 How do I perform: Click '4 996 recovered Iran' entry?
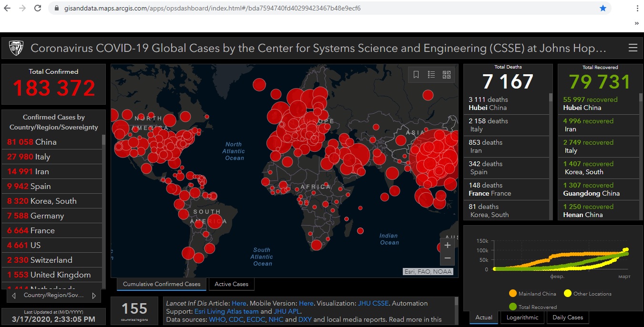click(x=598, y=125)
